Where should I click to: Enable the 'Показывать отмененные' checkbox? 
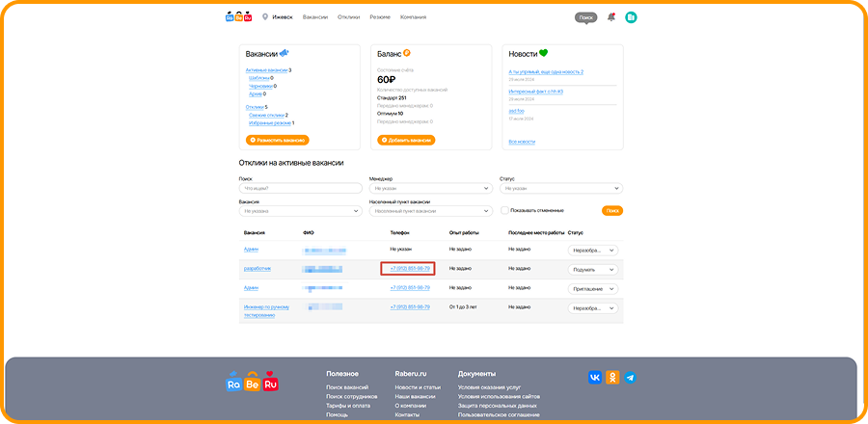tap(504, 210)
